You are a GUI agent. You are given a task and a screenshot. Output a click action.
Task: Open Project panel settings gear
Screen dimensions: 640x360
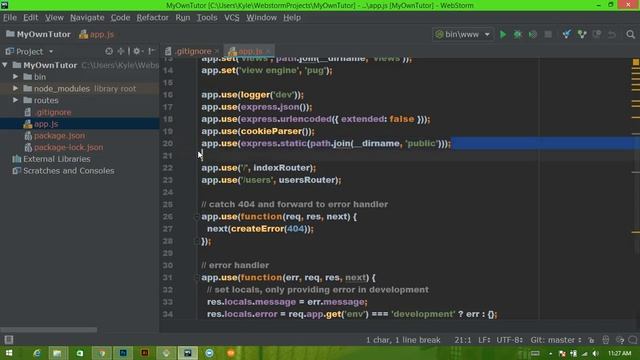click(x=137, y=51)
